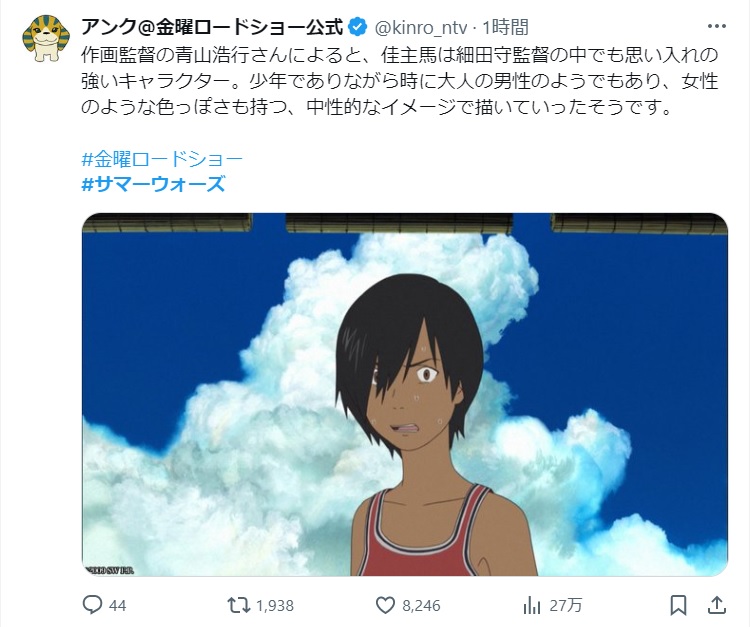752x627 pixels.
Task: Open the #サマーウォーズ hashtag
Action: 153,184
